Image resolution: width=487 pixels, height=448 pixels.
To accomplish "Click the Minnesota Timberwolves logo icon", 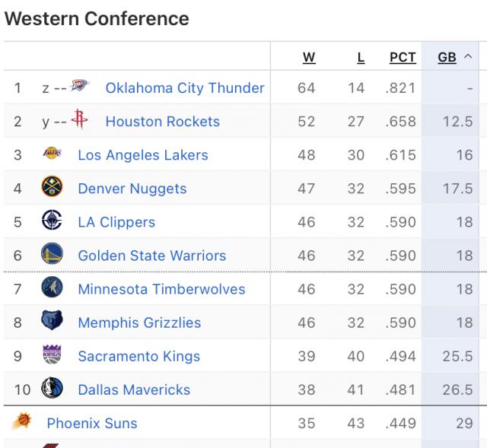I will point(52,289).
